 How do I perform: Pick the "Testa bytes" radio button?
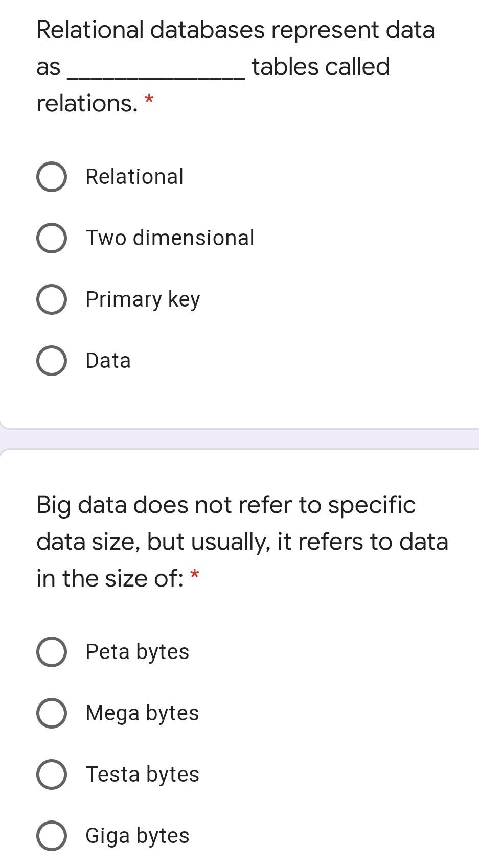pyautogui.click(x=52, y=775)
